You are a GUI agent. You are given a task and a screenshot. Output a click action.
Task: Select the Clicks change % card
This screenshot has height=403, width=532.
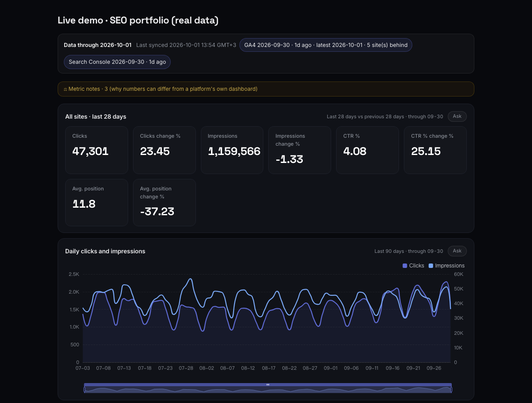[x=164, y=150]
